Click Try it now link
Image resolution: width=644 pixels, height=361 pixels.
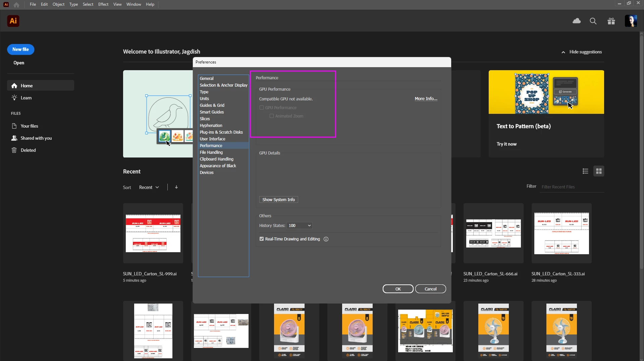[x=506, y=144]
